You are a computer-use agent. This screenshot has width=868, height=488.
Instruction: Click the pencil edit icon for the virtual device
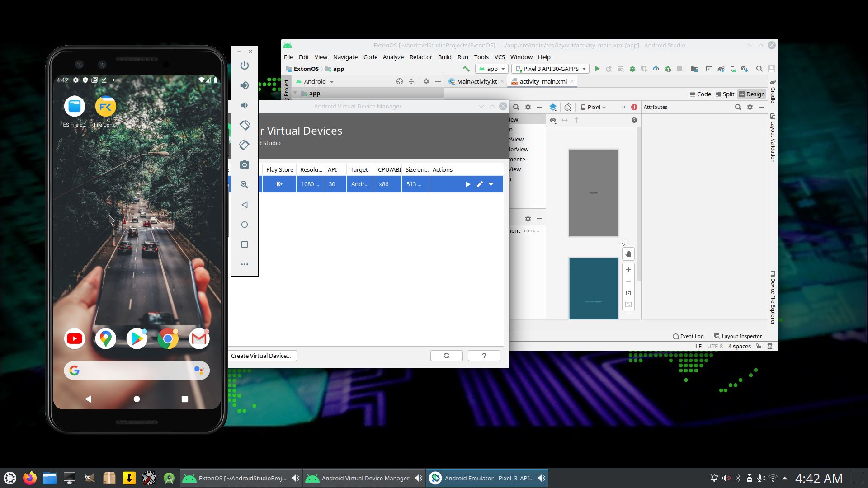tap(479, 184)
